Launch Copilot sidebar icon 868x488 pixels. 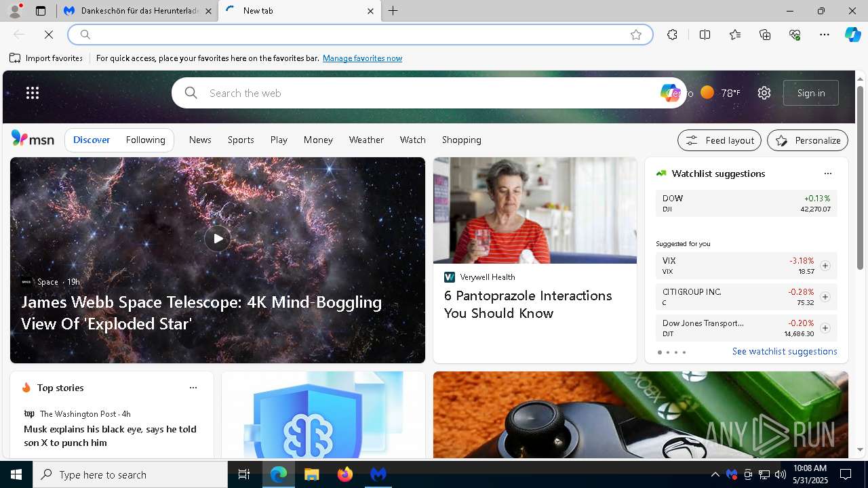pos(852,35)
